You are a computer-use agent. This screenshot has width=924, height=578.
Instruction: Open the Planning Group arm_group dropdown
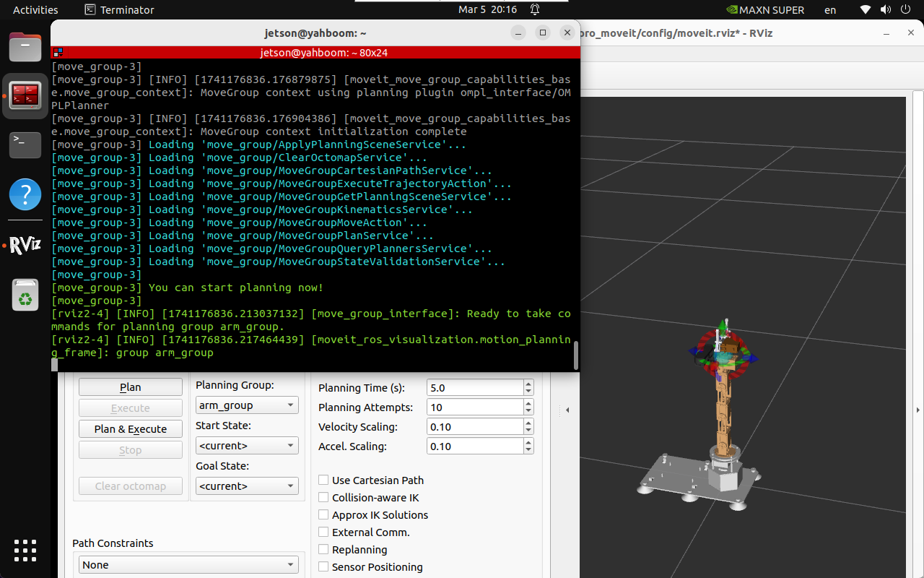247,405
